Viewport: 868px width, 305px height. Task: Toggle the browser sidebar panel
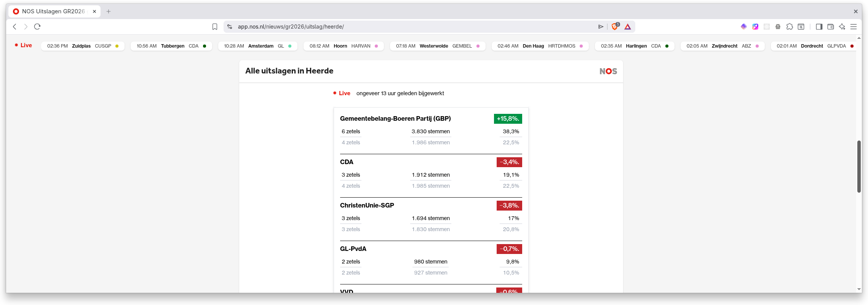tap(819, 27)
